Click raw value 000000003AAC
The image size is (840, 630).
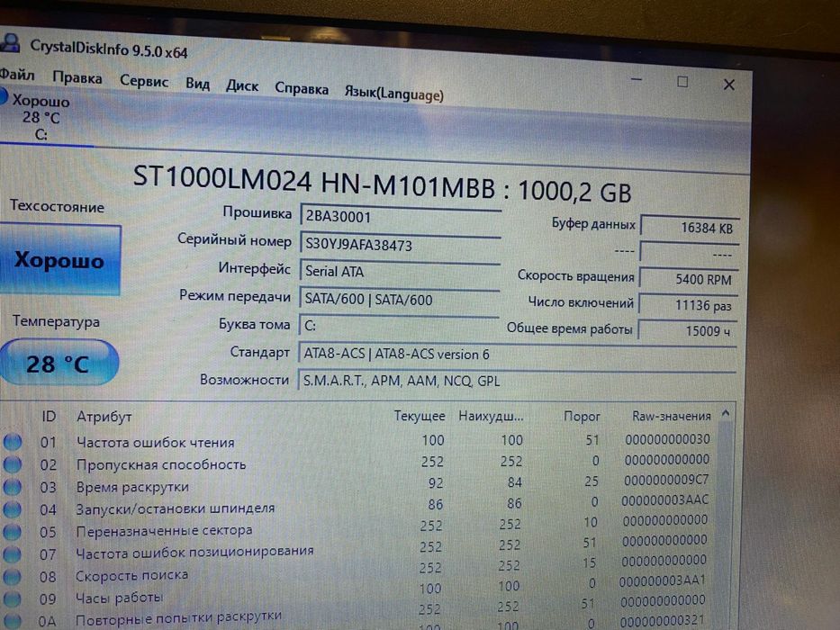point(664,500)
